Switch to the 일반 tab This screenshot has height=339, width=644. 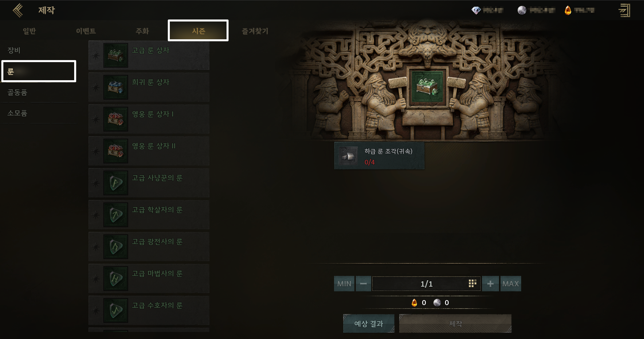pyautogui.click(x=29, y=31)
